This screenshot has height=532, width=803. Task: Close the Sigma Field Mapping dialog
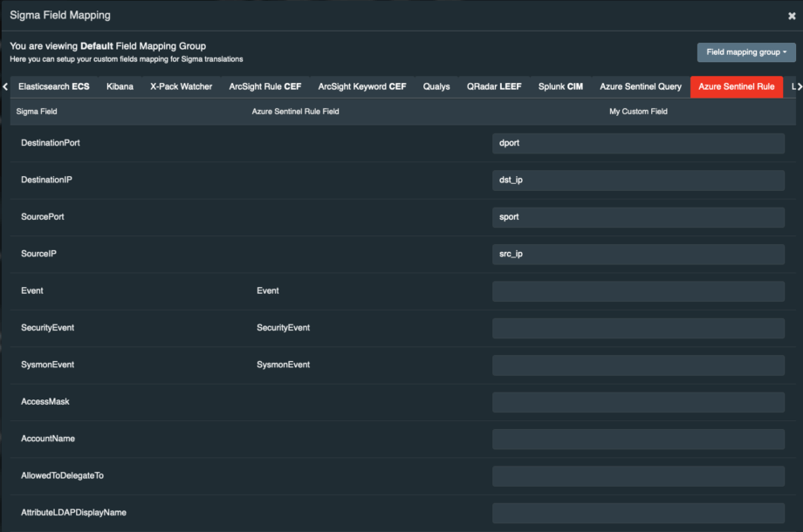click(x=792, y=16)
